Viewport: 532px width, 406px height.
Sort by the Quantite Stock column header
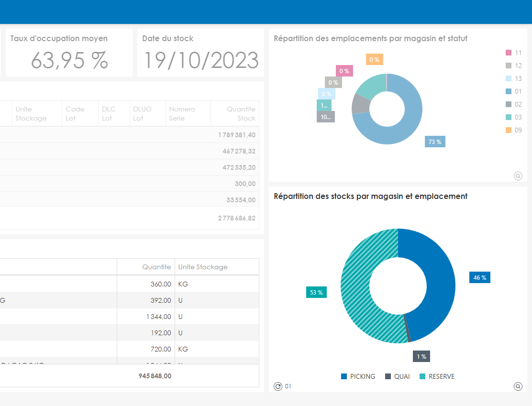(241, 113)
